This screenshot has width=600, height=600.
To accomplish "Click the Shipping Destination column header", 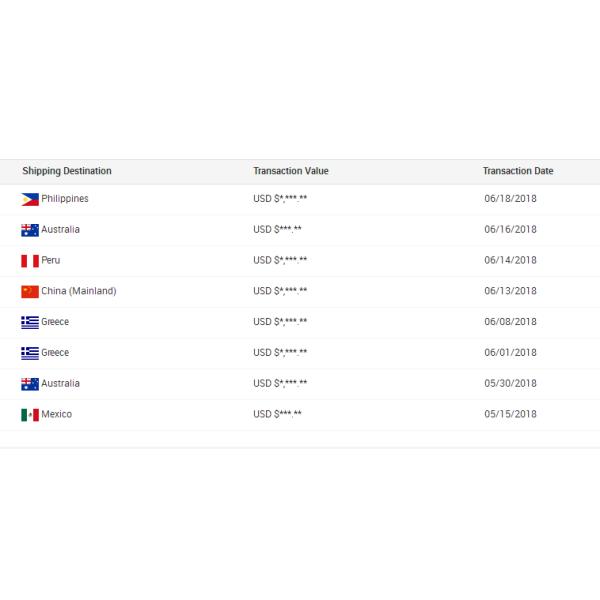I will pos(67,171).
